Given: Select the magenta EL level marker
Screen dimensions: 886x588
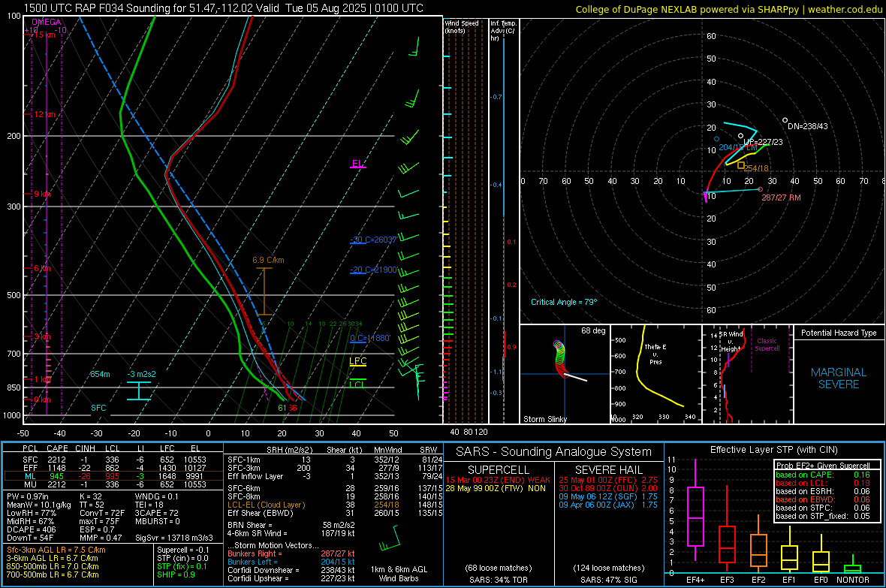Looking at the screenshot, I should tap(357, 164).
